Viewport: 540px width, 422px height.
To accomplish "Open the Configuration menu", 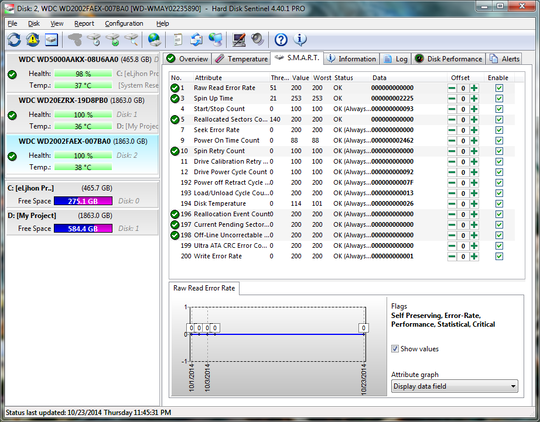I will [x=124, y=23].
